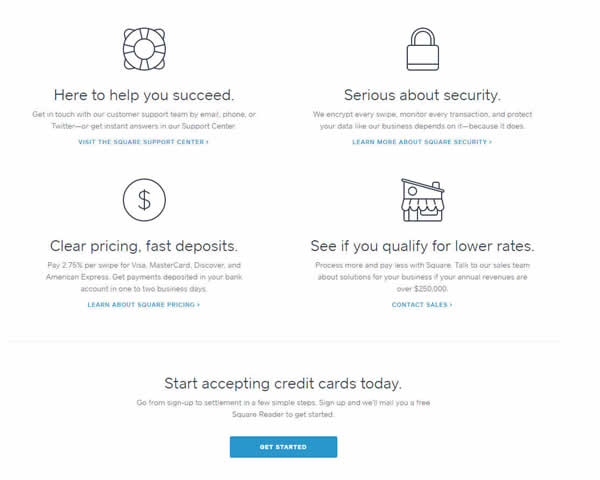Click the 'Here to help you succeed' heading

pyautogui.click(x=144, y=95)
